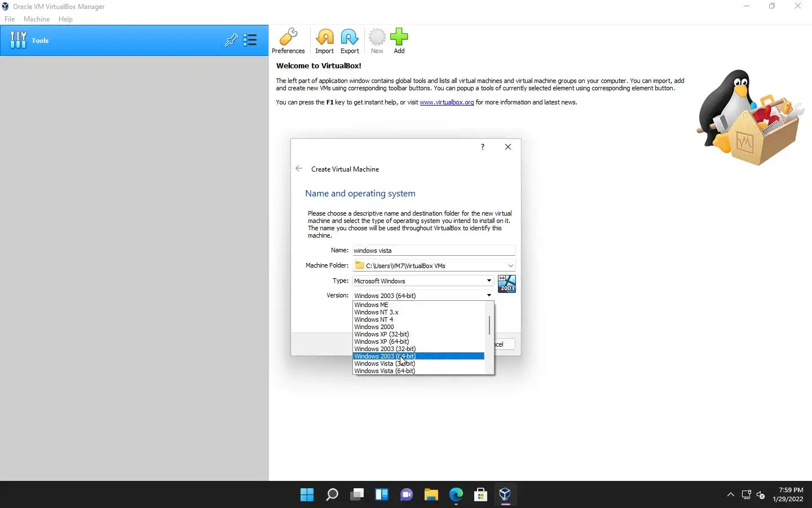Select Windows 2000 from list
The height and width of the screenshot is (508, 812).
tap(418, 327)
